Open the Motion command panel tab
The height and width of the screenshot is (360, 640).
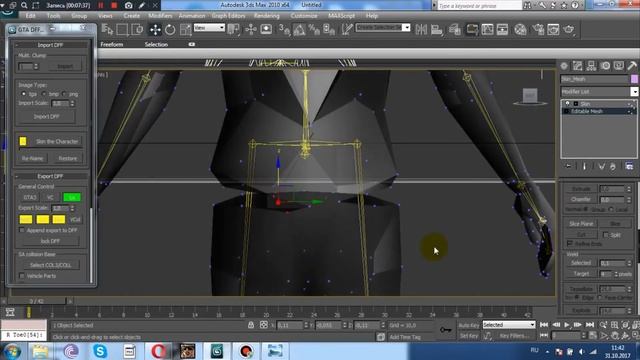[605, 66]
